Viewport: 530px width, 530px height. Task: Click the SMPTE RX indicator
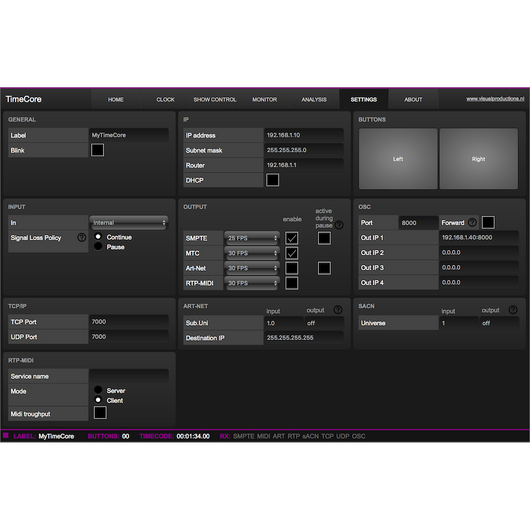tap(244, 436)
